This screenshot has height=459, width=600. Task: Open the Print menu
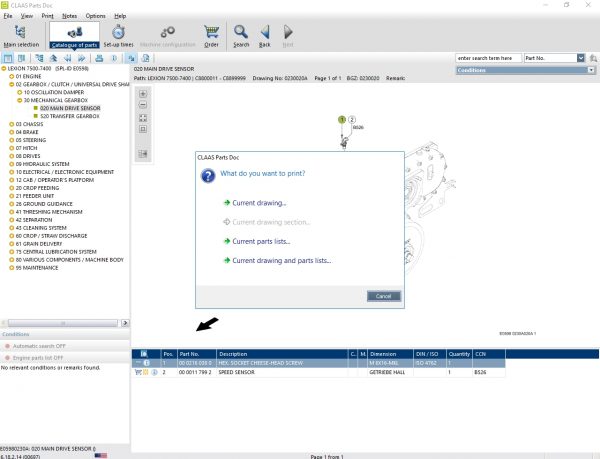coord(48,16)
